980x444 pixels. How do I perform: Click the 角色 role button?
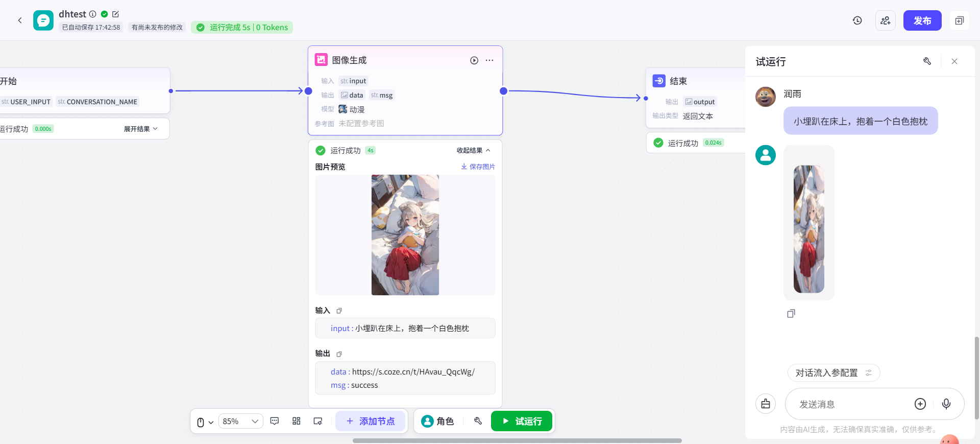438,421
